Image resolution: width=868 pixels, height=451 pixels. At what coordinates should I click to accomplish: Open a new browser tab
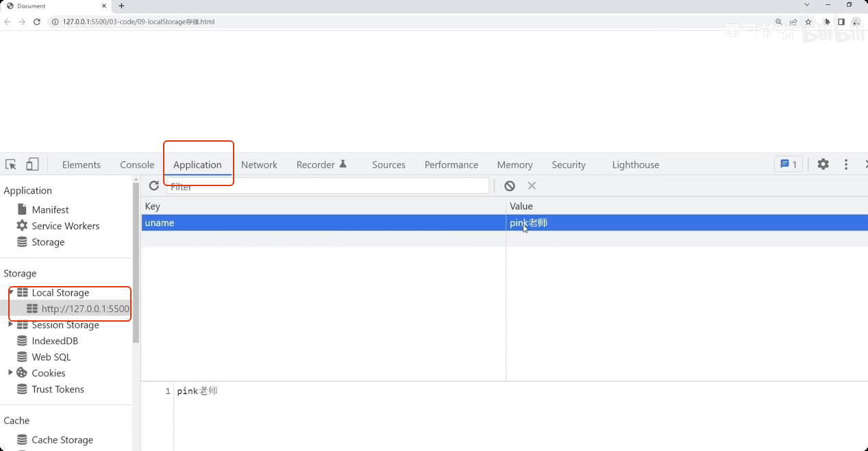pos(121,5)
